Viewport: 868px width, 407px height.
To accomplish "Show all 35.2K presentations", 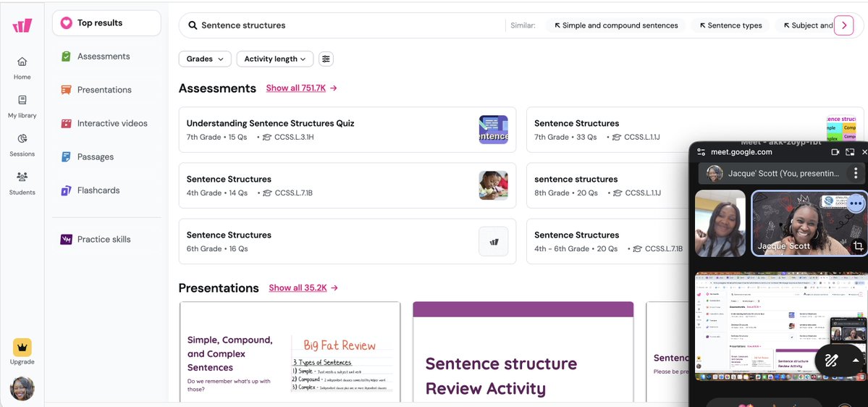I will [303, 288].
